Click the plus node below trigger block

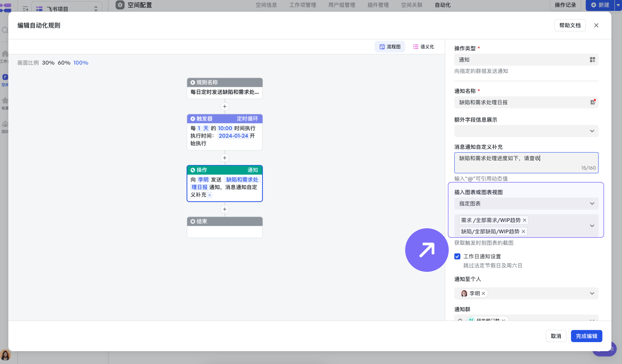point(225,158)
